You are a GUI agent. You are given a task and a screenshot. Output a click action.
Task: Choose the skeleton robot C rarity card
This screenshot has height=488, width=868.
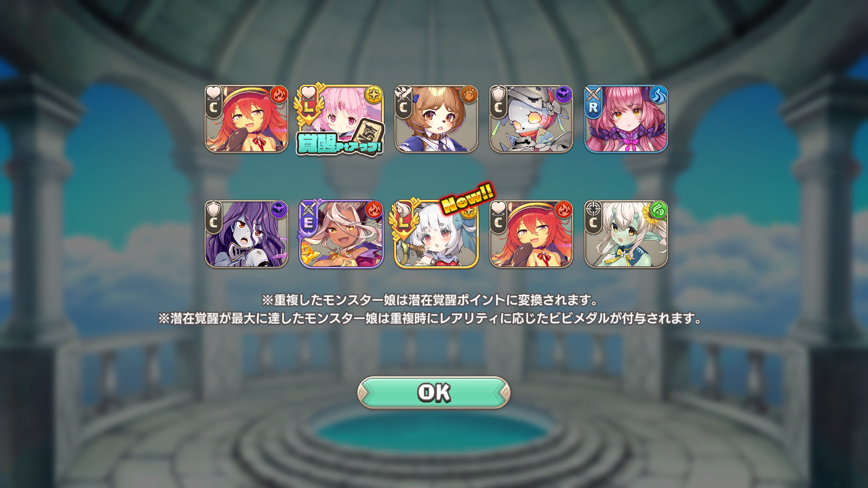(531, 119)
